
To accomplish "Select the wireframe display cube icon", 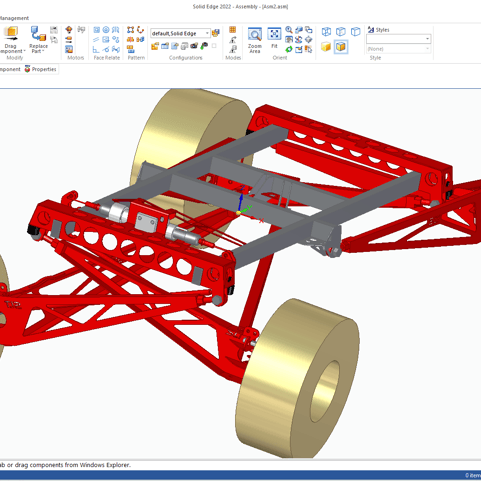I will pyautogui.click(x=326, y=32).
